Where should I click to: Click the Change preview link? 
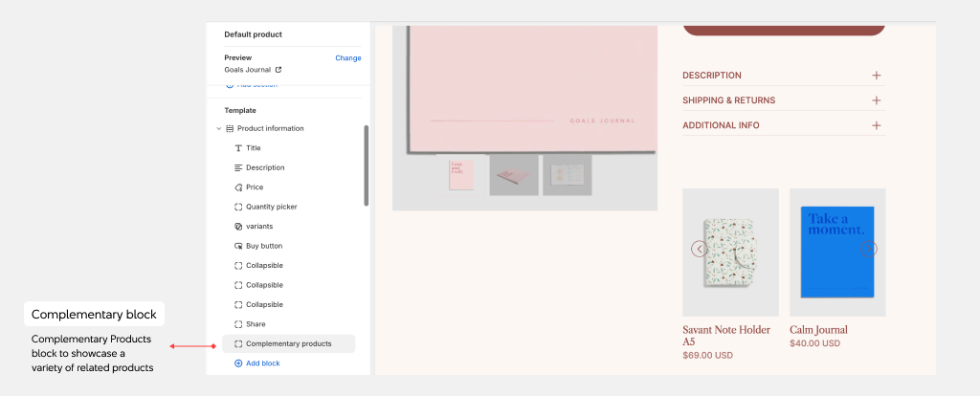[347, 58]
